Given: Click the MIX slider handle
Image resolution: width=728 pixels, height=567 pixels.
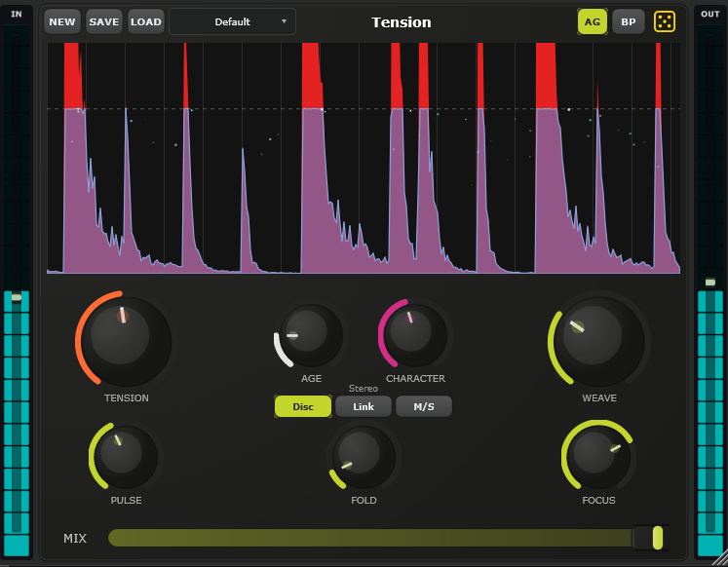Looking at the screenshot, I should (658, 538).
